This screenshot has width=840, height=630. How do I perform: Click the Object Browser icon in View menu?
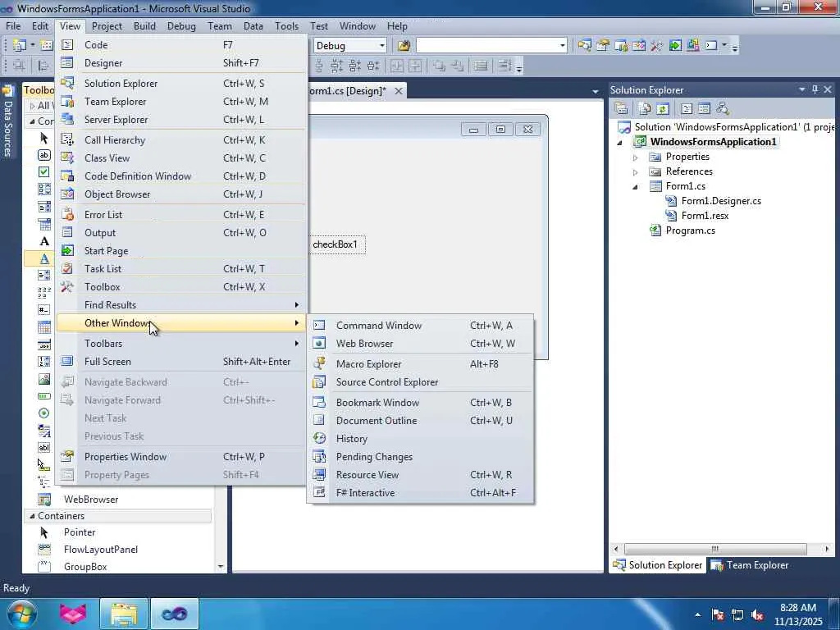[x=67, y=194]
